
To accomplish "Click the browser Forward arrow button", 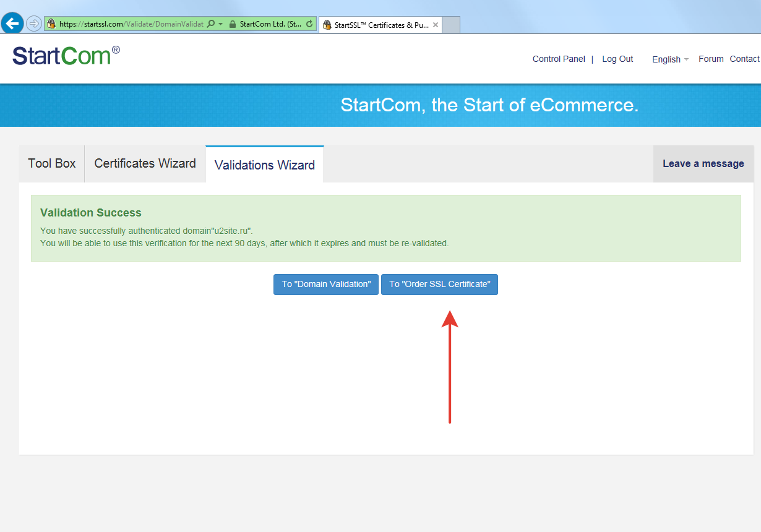I will 34,24.
